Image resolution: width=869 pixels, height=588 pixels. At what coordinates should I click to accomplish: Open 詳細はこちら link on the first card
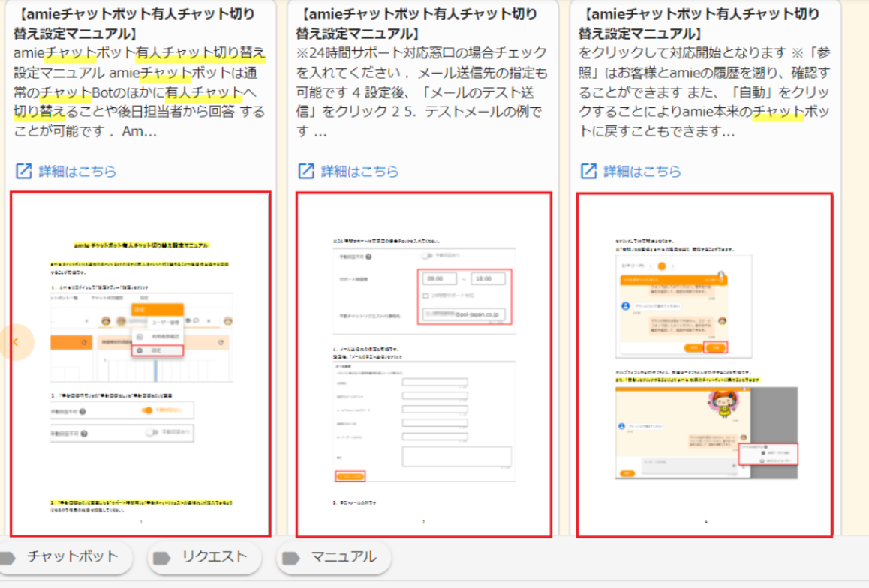click(77, 171)
